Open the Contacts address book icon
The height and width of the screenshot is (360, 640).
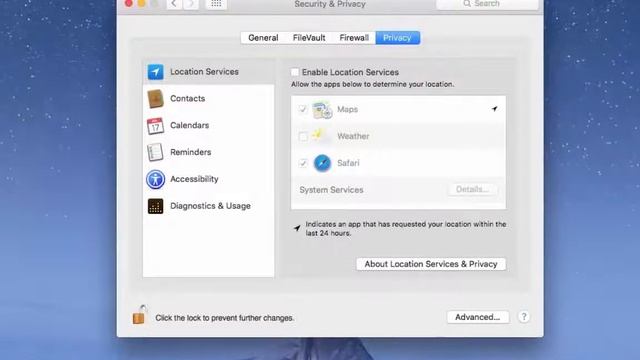[156, 99]
